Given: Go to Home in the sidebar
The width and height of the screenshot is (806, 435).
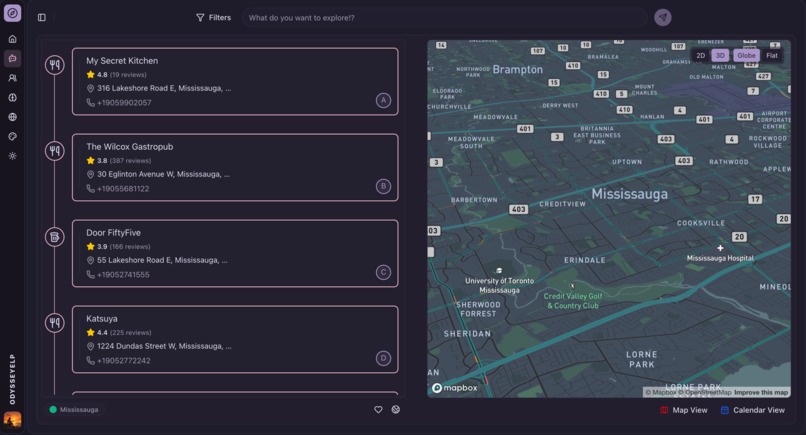Looking at the screenshot, I should pos(12,39).
